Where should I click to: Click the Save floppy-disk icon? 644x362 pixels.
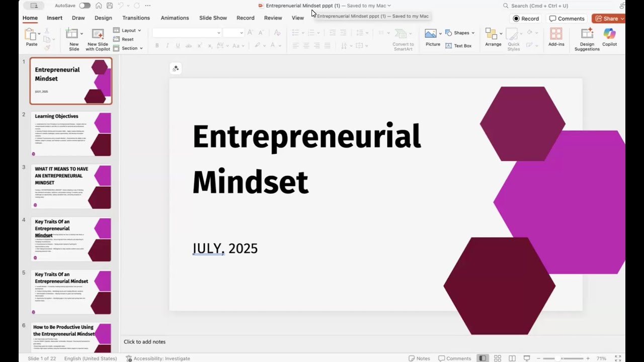(110, 6)
